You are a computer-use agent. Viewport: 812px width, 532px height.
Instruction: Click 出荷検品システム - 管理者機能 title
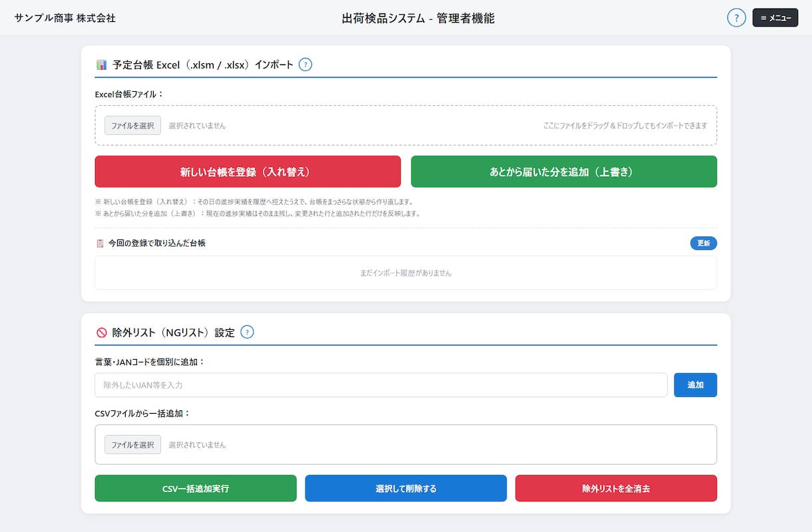tap(418, 18)
